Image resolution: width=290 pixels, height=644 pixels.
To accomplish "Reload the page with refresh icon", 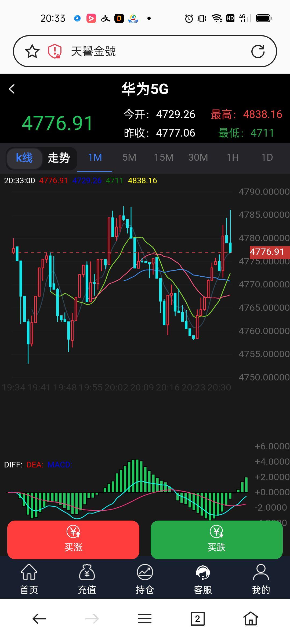I will click(258, 51).
